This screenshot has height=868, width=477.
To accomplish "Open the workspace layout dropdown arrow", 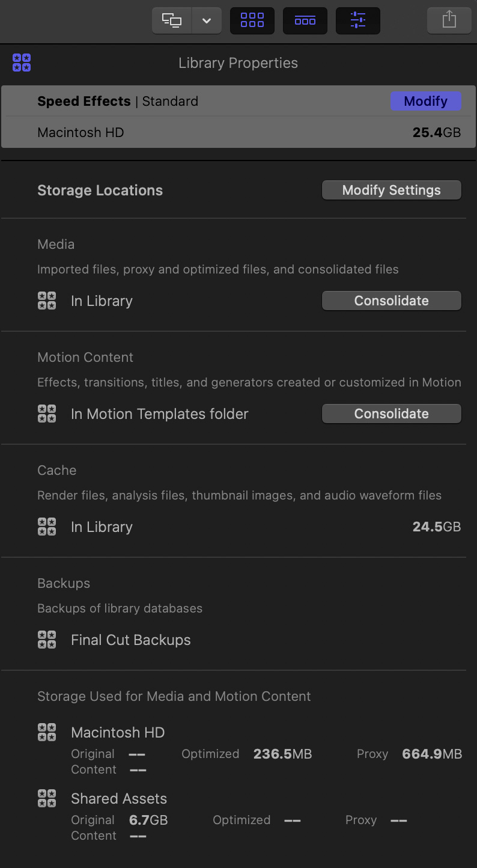I will 207,20.
